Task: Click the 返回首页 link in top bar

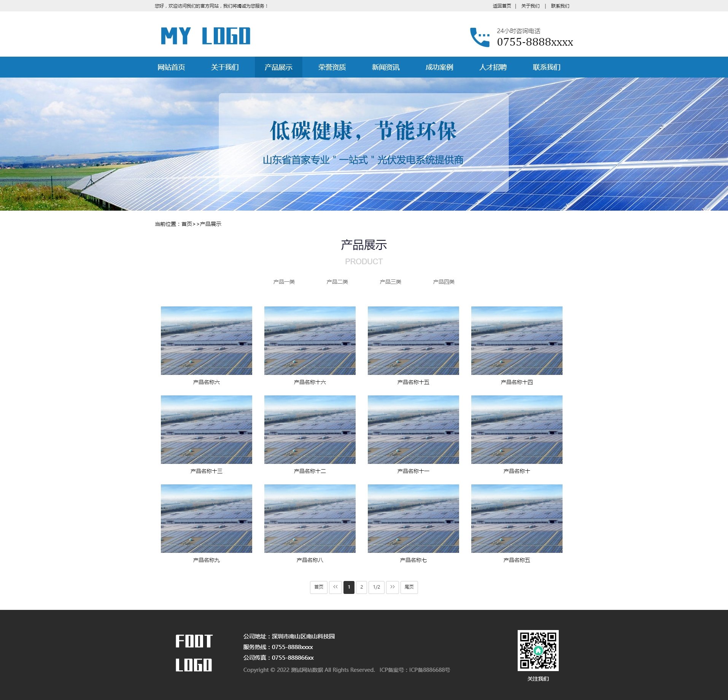Action: 502,6
